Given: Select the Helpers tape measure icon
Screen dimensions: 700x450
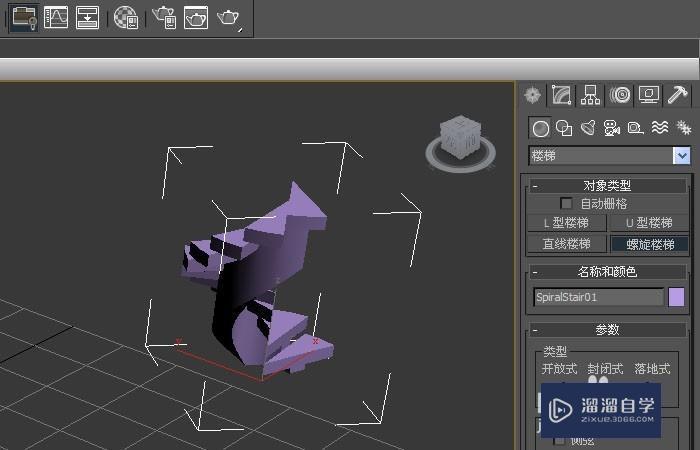Looking at the screenshot, I should pyautogui.click(x=635, y=128).
